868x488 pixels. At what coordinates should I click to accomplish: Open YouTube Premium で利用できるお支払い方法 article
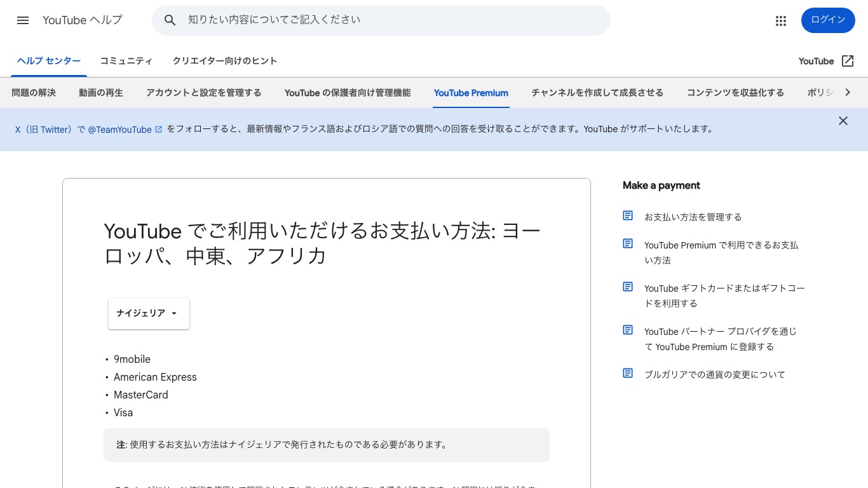721,252
